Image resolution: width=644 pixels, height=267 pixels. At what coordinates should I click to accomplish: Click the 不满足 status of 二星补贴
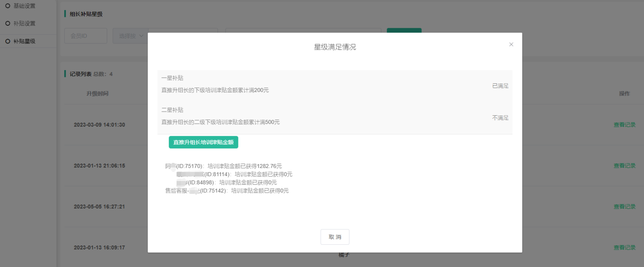[x=500, y=118]
